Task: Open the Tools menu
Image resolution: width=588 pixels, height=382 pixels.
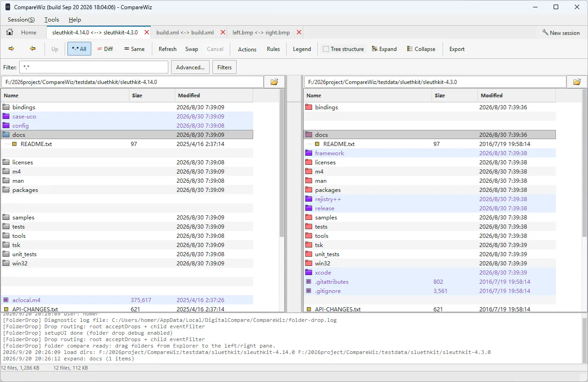Action: tap(52, 19)
